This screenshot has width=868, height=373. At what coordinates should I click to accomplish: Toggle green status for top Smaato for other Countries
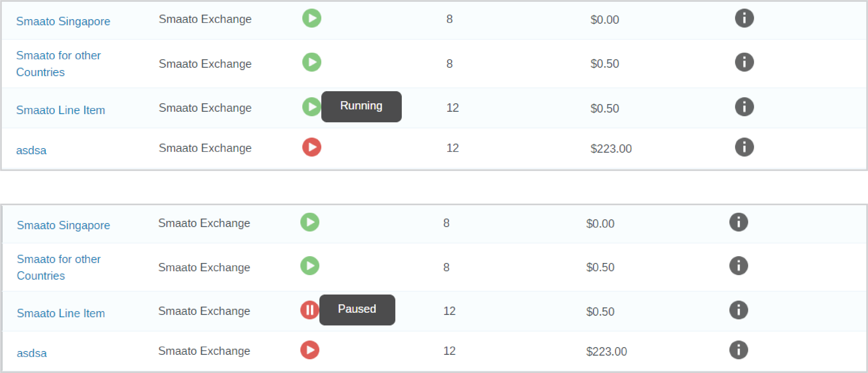[312, 62]
